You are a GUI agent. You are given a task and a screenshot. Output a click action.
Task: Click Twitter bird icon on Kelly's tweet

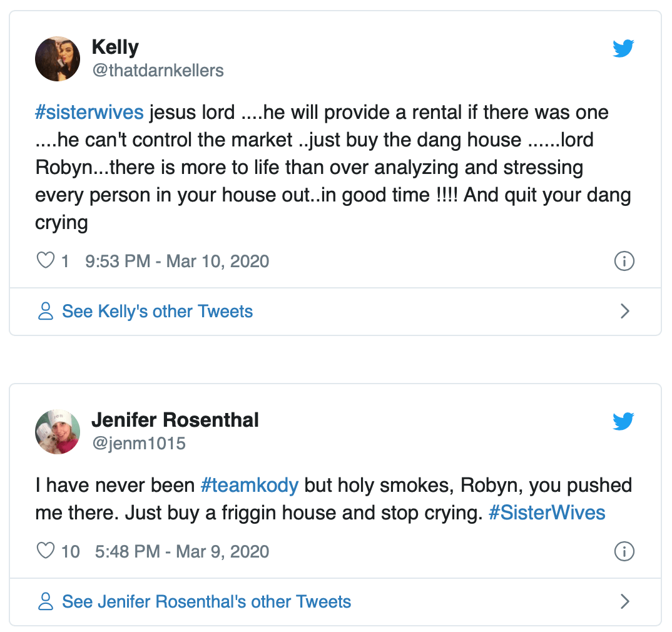click(623, 49)
